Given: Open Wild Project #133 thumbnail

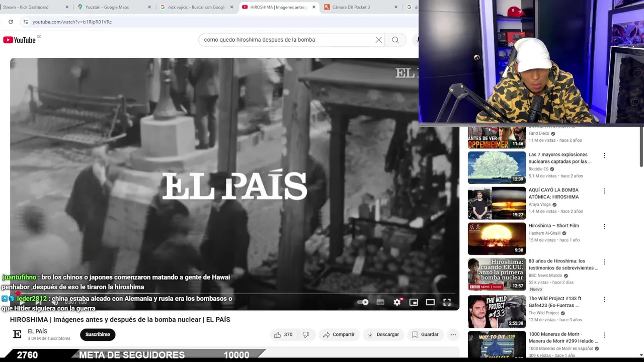Looking at the screenshot, I should (497, 311).
